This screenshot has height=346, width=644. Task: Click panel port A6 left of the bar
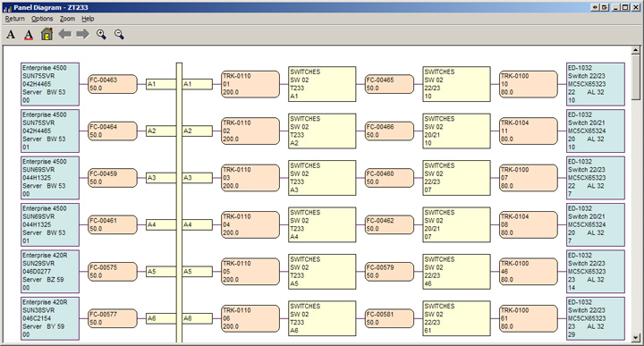point(161,318)
